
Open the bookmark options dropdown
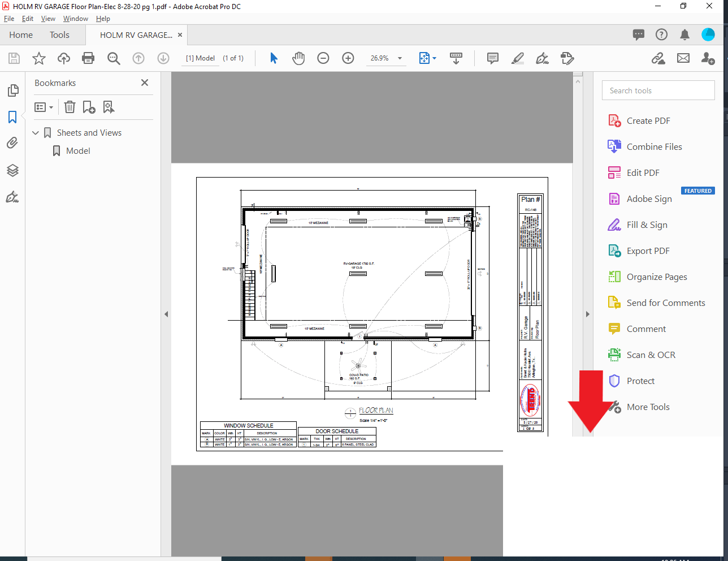coord(44,107)
